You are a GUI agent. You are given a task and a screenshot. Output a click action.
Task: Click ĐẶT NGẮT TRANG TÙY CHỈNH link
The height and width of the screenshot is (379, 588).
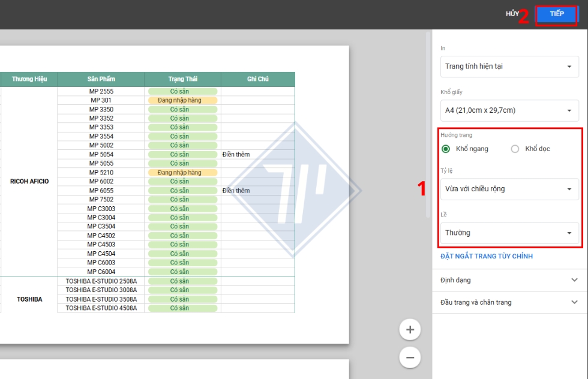[x=485, y=256]
